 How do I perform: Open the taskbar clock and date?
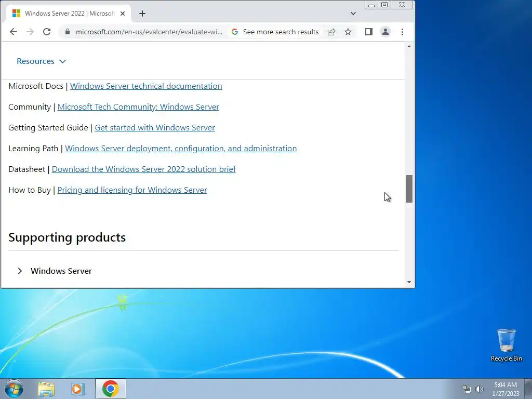tap(506, 389)
